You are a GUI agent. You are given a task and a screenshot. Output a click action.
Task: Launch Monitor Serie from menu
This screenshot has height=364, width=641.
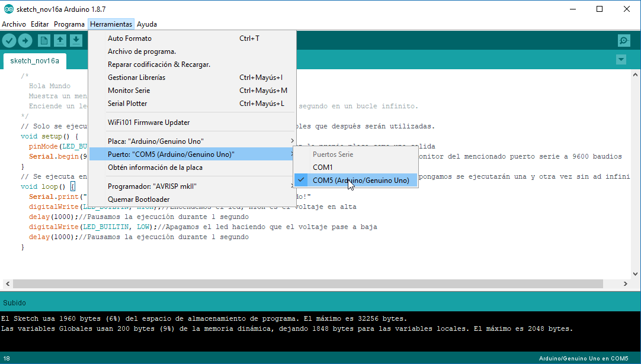tap(192, 91)
